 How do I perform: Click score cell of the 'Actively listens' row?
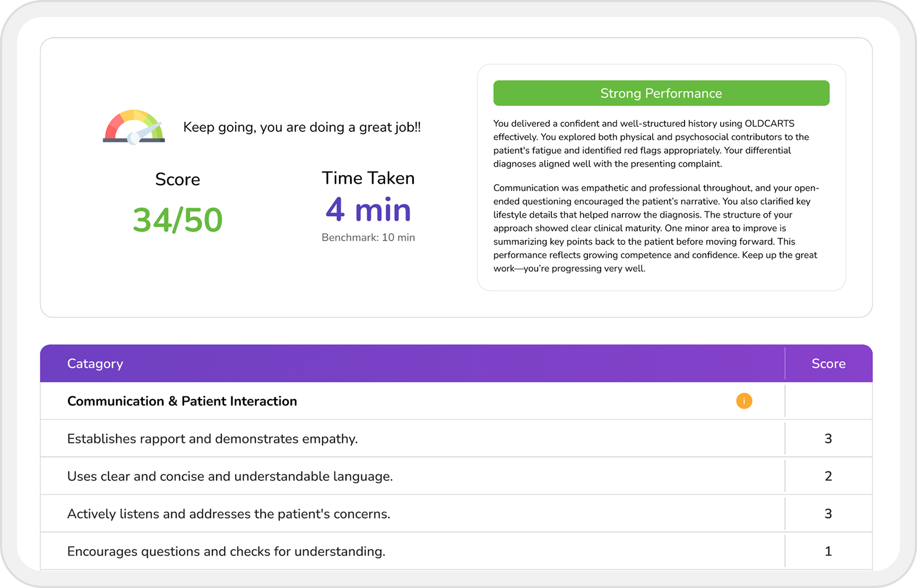click(828, 514)
